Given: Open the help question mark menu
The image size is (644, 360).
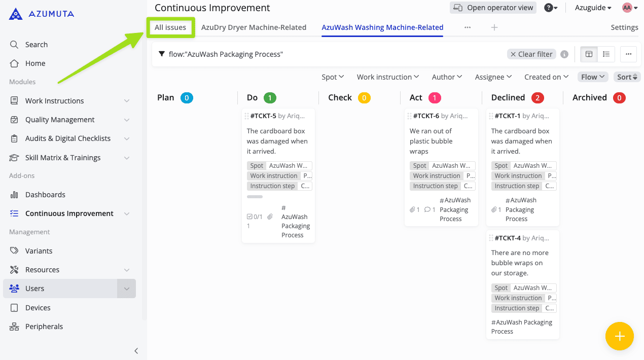Looking at the screenshot, I should click(550, 8).
